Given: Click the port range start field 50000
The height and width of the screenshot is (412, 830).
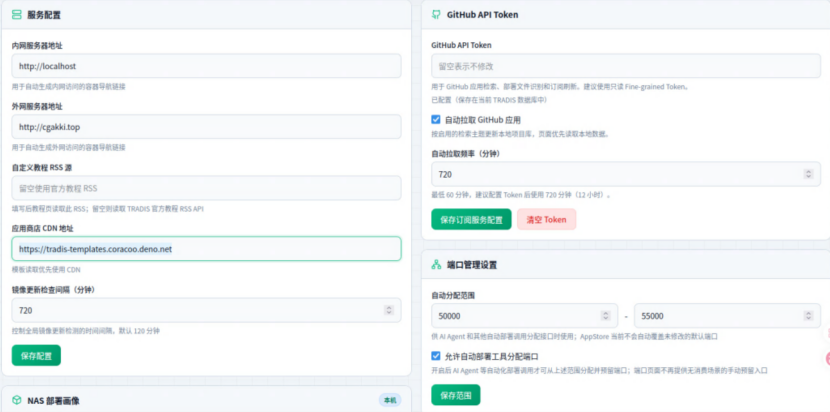Looking at the screenshot, I should (525, 316).
